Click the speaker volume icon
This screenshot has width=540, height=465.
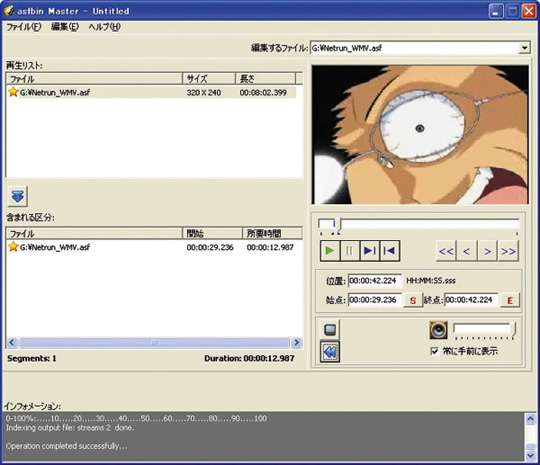pyautogui.click(x=438, y=330)
